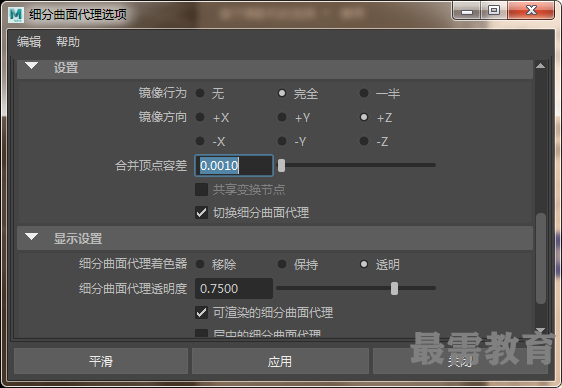Choose -Y mirror direction
Image resolution: width=562 pixels, height=388 pixels.
coord(282,141)
